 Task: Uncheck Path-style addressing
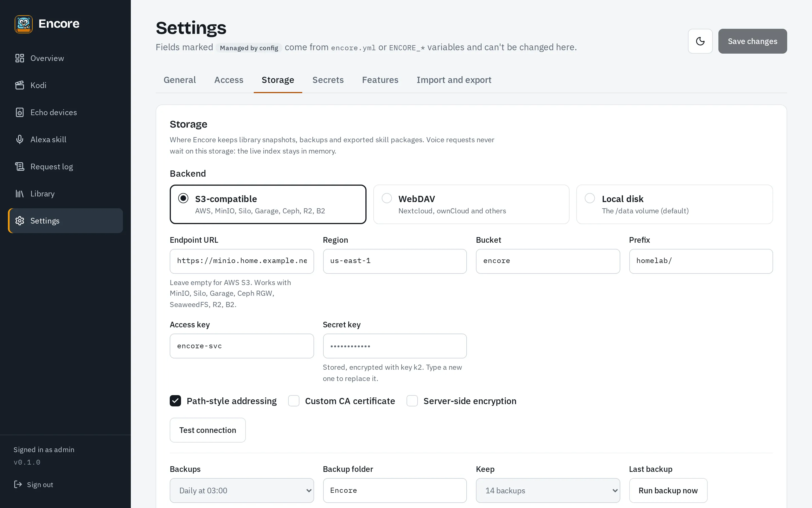(x=175, y=401)
